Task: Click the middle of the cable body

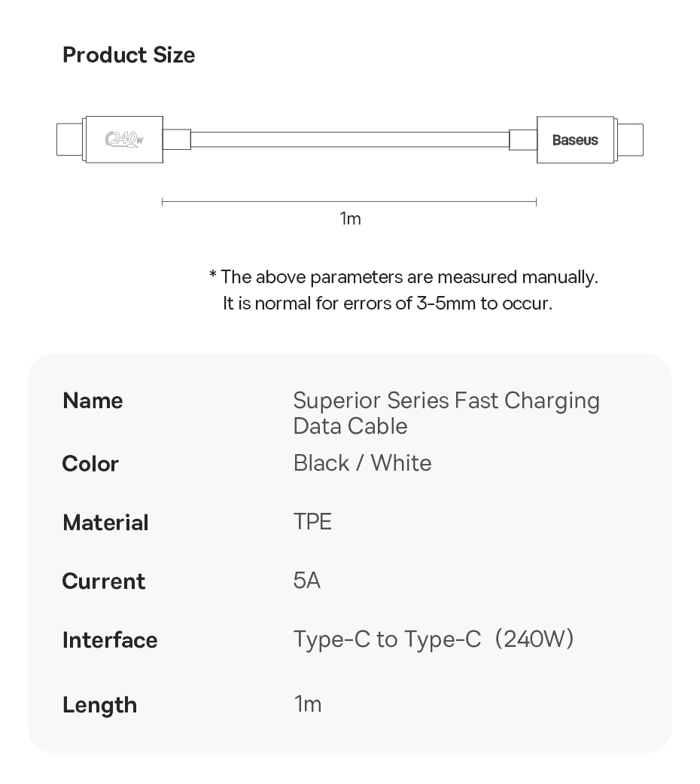Action: (x=350, y=140)
